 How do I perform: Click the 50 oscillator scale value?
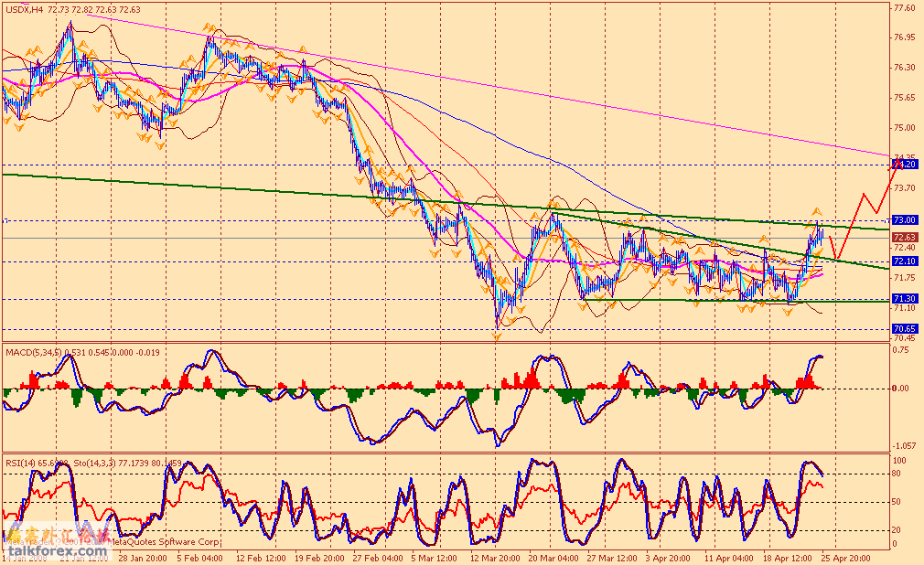(897, 502)
